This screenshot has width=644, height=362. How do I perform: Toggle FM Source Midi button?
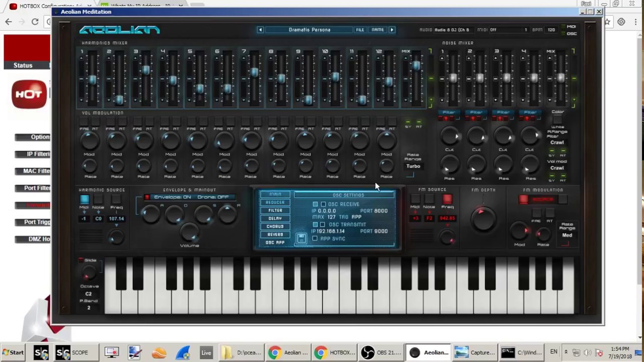point(415,200)
